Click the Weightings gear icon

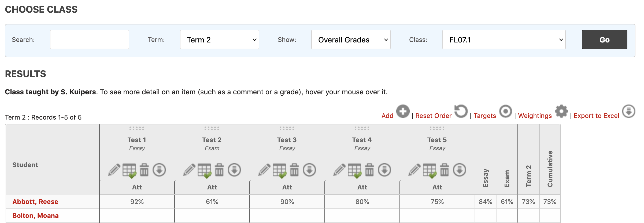point(561,111)
